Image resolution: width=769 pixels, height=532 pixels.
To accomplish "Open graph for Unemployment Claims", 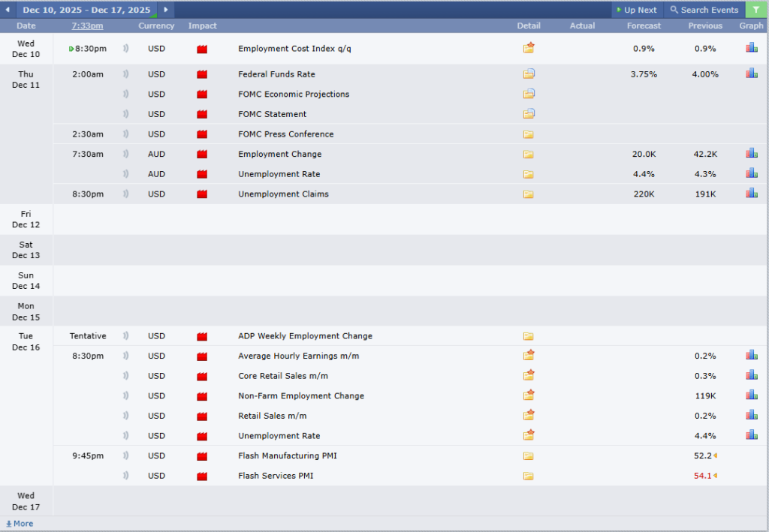I will coord(751,194).
